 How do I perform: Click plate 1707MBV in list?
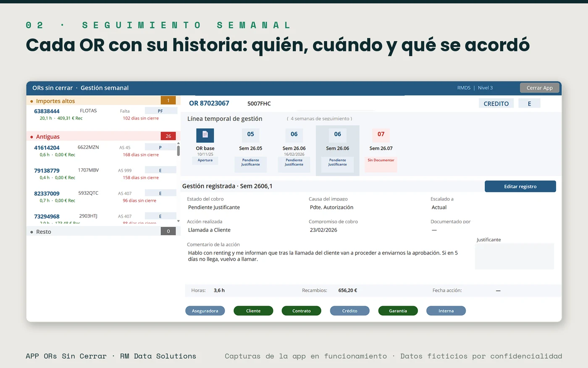(x=88, y=170)
